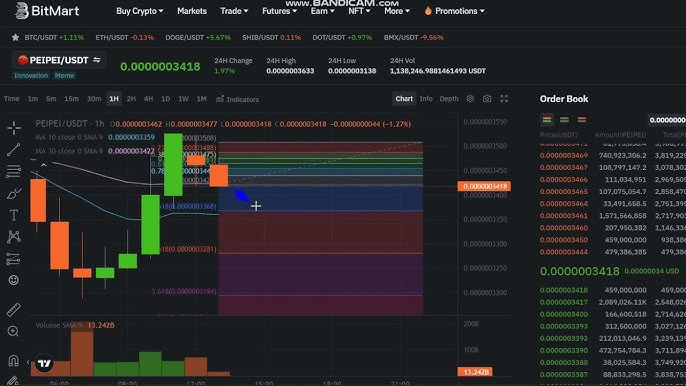Switch to the 1D timeframe

[x=165, y=99]
